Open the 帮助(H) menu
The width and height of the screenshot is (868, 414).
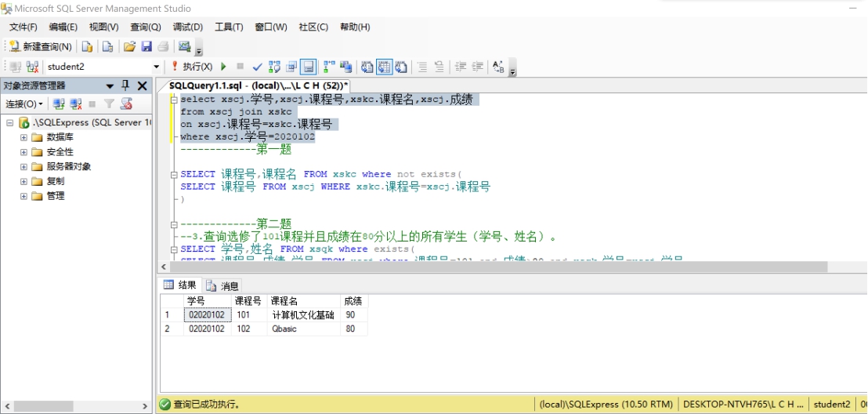pos(355,27)
